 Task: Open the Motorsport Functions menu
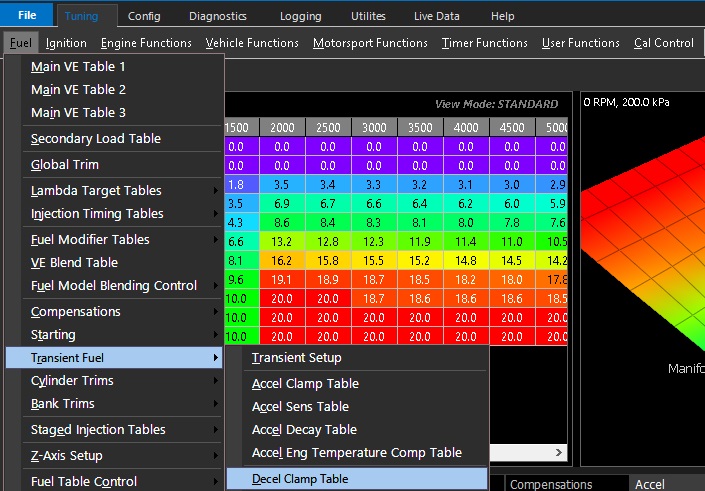[370, 43]
